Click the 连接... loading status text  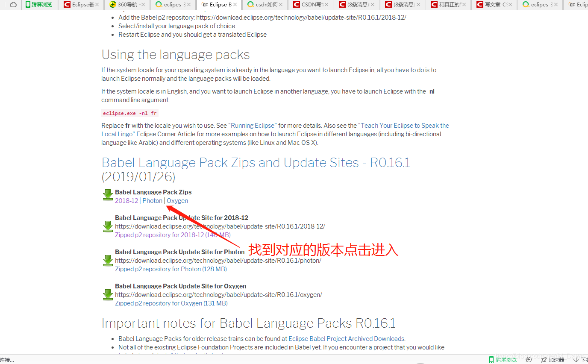click(7, 360)
